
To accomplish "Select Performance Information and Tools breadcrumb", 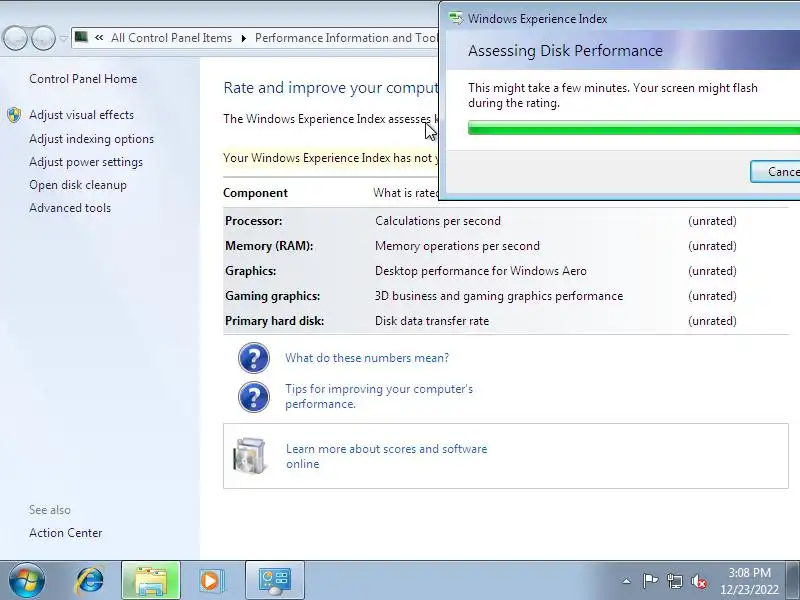I will pos(346,38).
